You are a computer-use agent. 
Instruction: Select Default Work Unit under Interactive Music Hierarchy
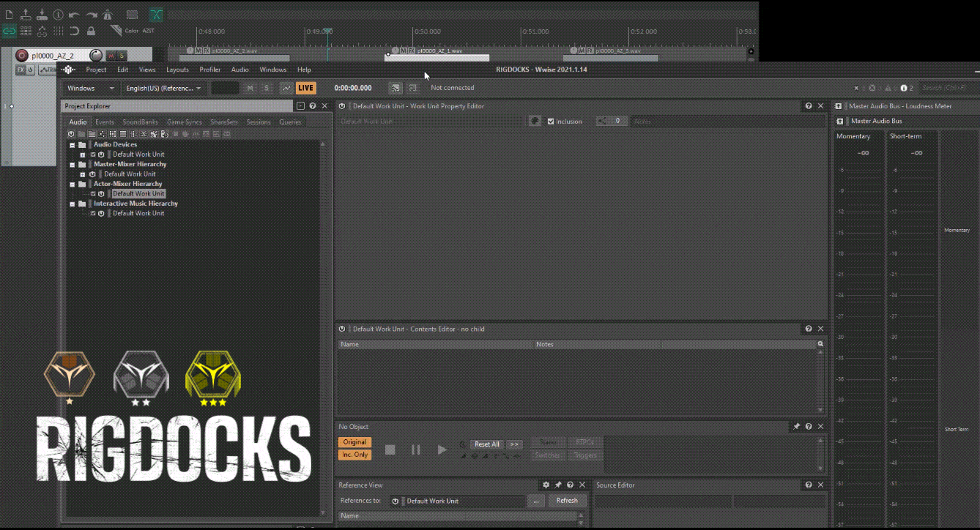coord(138,214)
